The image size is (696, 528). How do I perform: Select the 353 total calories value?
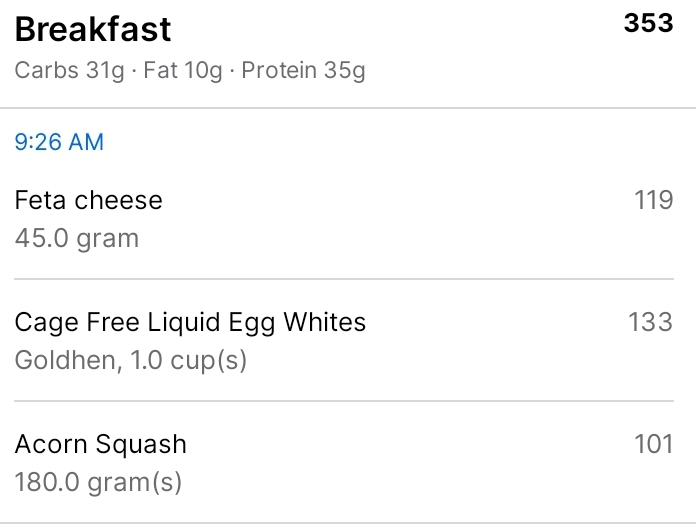[648, 24]
